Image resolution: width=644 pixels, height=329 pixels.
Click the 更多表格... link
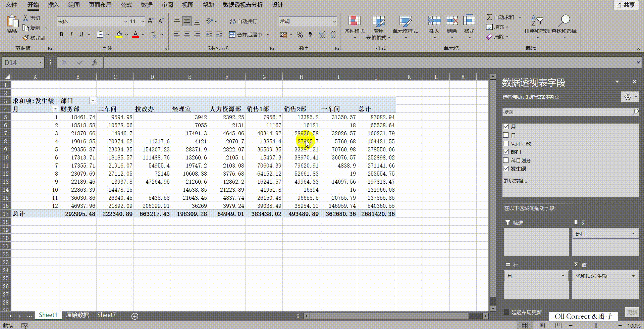(x=515, y=181)
